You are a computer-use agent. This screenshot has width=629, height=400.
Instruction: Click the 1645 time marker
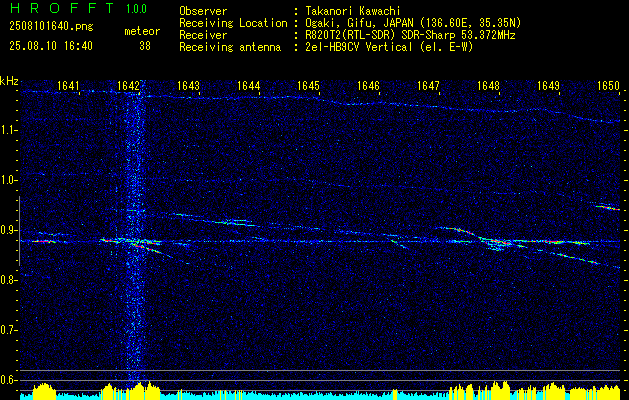pyautogui.click(x=308, y=86)
